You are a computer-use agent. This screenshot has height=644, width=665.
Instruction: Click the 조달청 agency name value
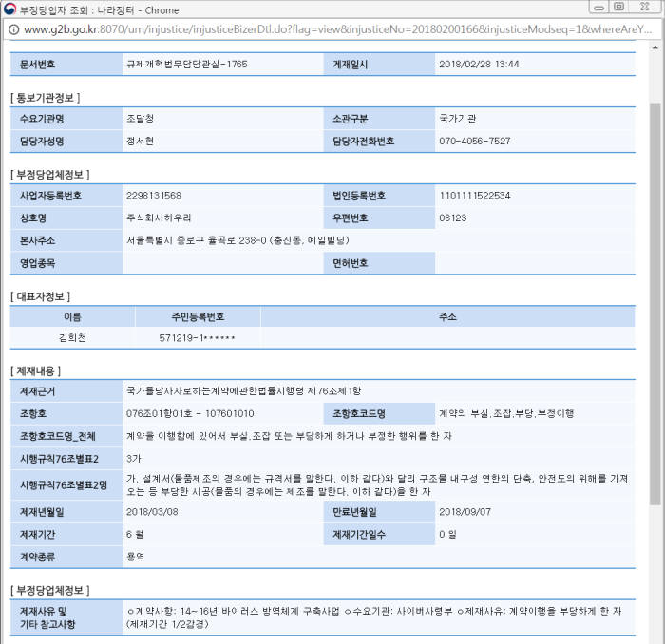(x=140, y=119)
